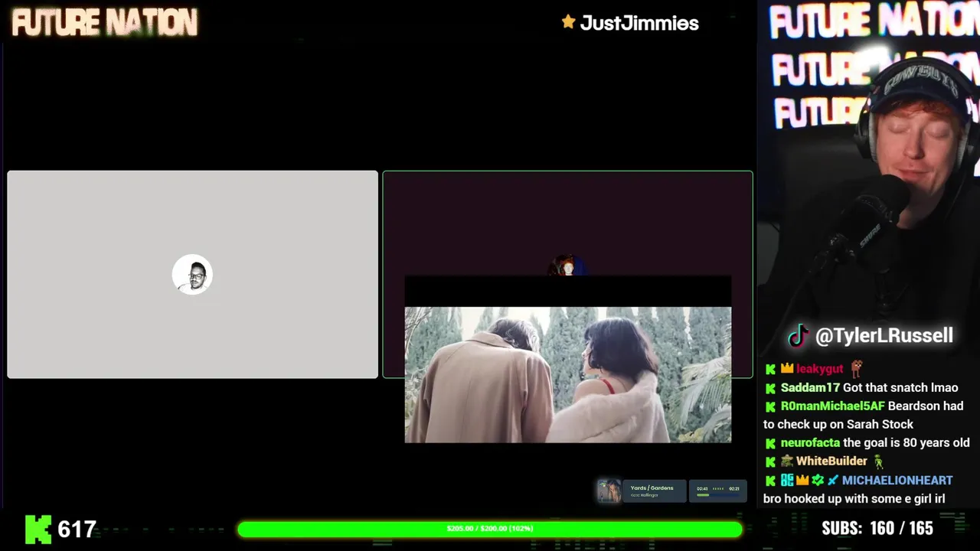Click the sombrero badge before WhiteBuilder
Image resolution: width=980 pixels, height=551 pixels.
coord(787,461)
